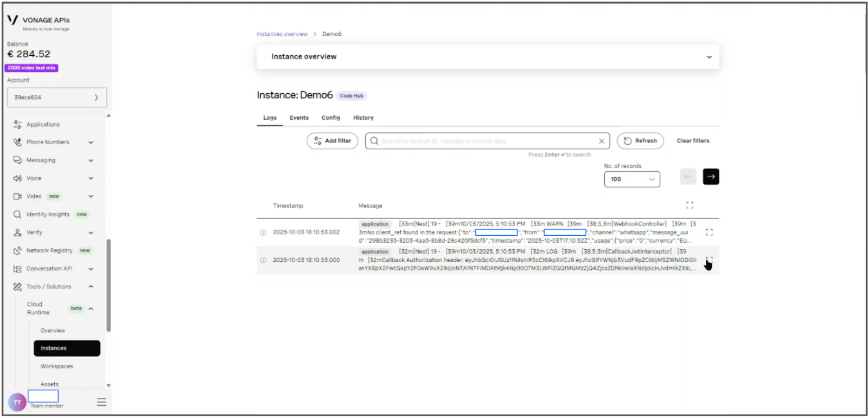Expand the Verify submenu chevron

(91, 232)
